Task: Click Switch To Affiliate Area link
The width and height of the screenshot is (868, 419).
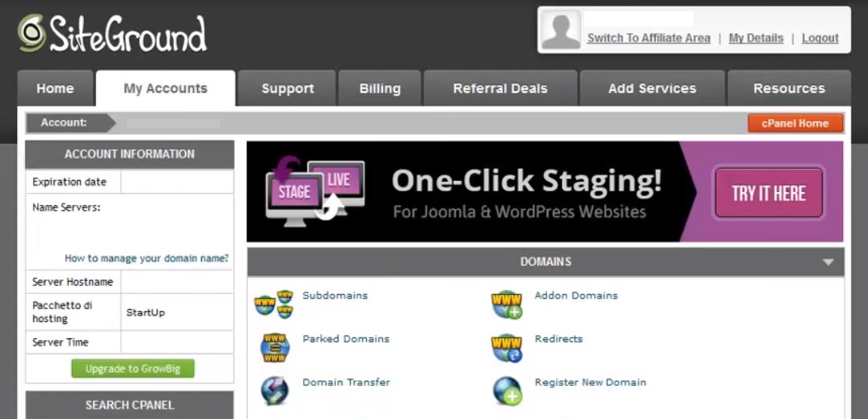Action: click(649, 38)
